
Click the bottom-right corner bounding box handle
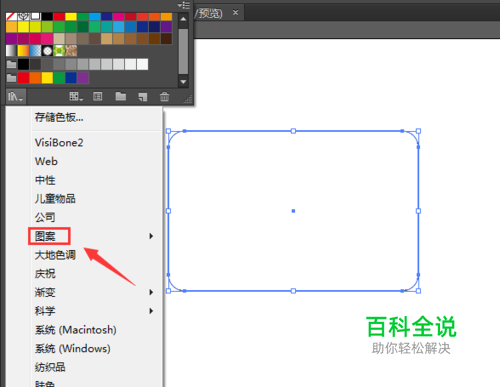click(x=418, y=291)
